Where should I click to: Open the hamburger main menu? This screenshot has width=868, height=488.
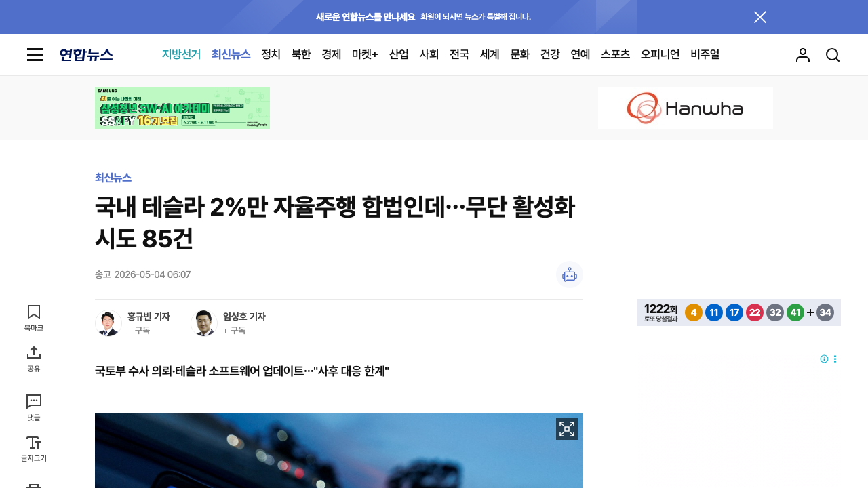tap(35, 55)
